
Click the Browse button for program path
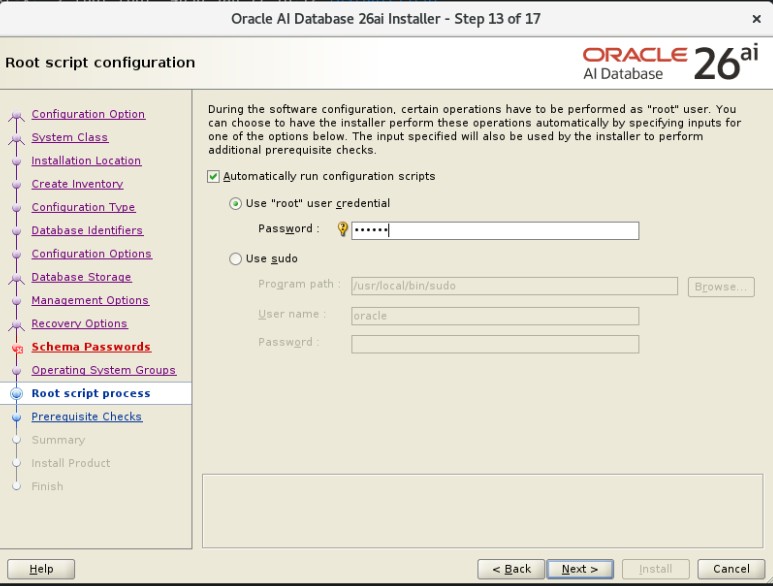pyautogui.click(x=721, y=287)
